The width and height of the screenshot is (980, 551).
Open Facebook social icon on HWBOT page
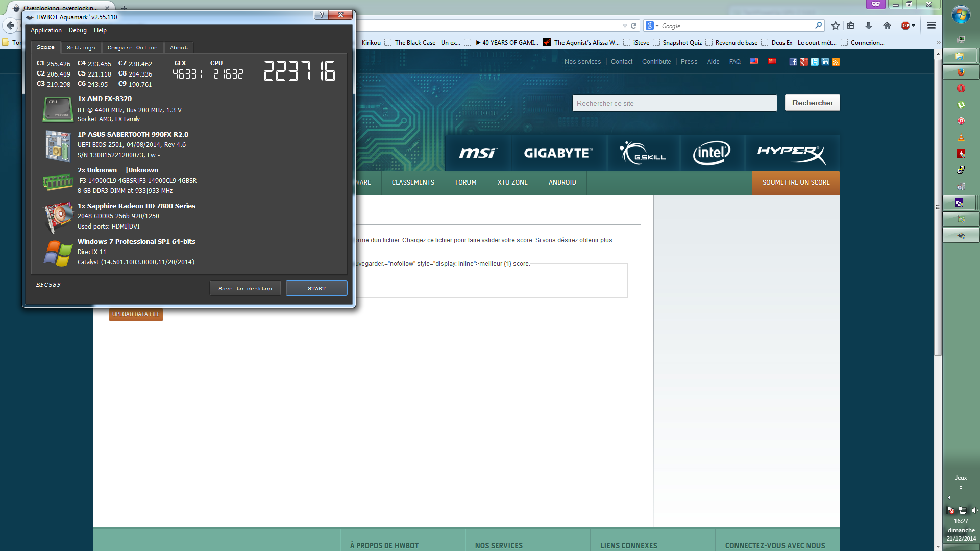click(x=793, y=62)
